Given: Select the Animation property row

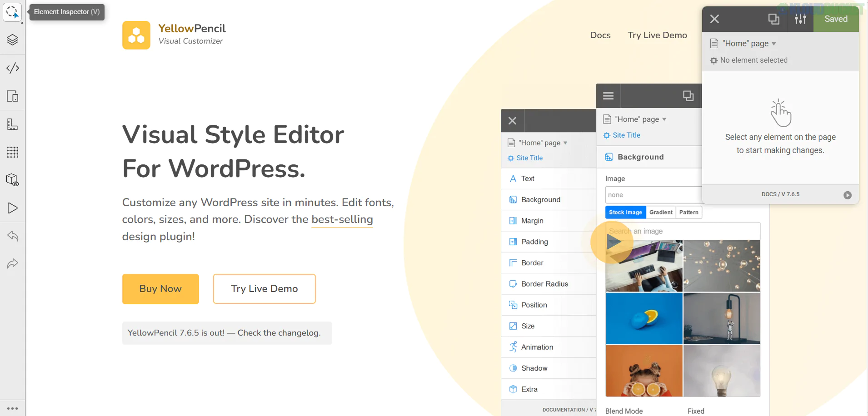Looking at the screenshot, I should click(549, 347).
